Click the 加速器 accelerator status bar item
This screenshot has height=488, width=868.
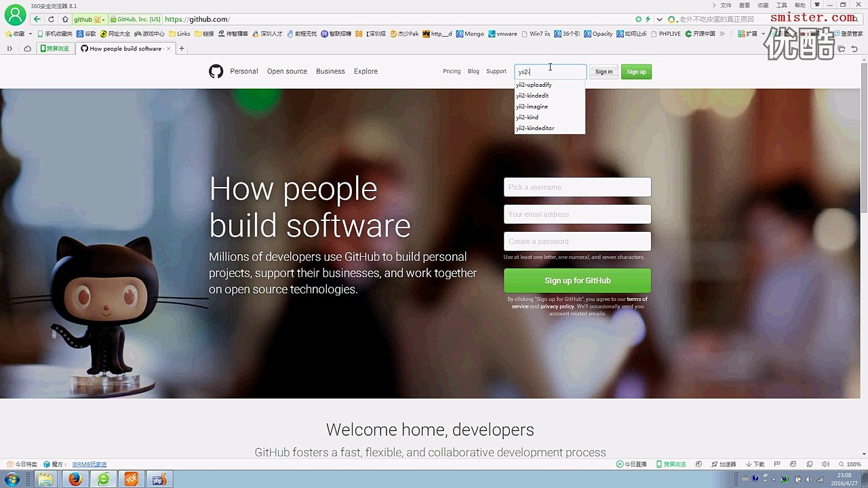(x=724, y=464)
